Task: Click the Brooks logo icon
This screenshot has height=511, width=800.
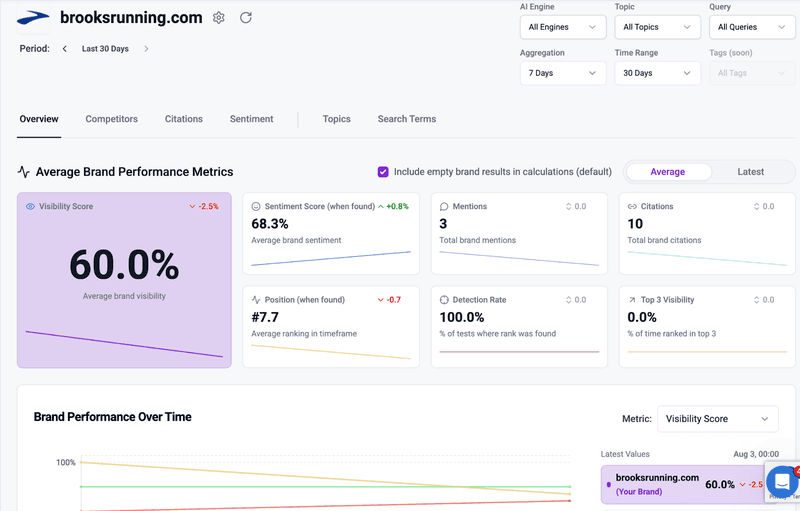Action: coord(32,18)
